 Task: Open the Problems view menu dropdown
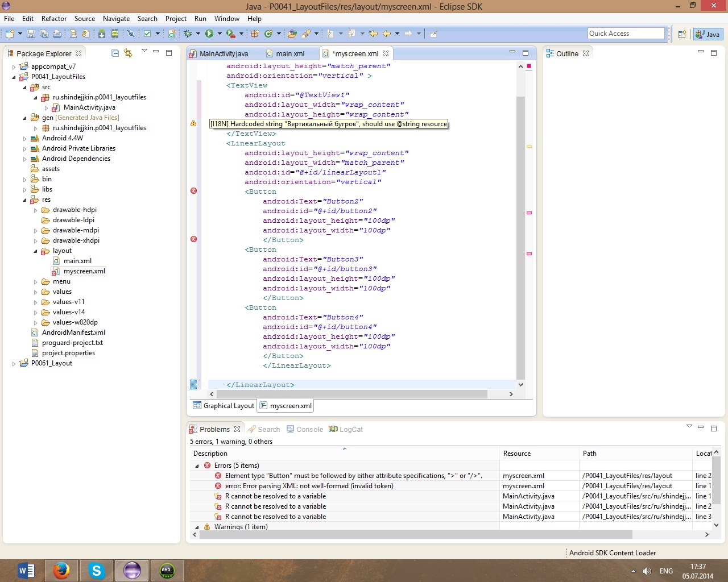[x=689, y=426]
